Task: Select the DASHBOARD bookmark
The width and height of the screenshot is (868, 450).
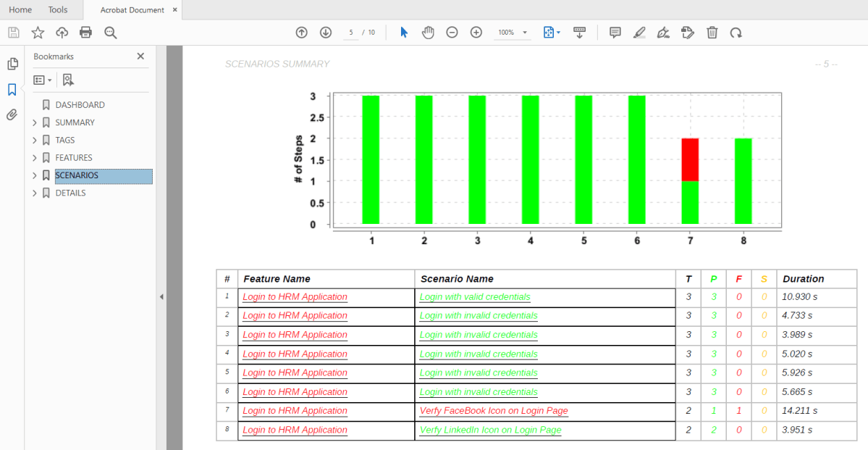Action: point(80,105)
